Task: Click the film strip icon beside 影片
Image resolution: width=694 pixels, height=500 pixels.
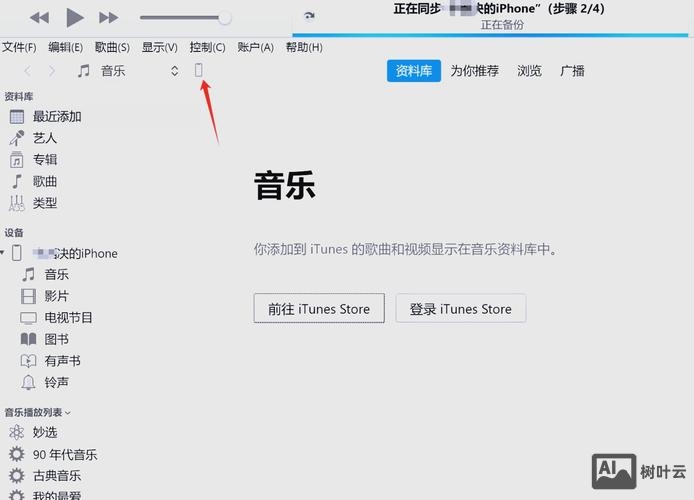Action: coord(28,296)
